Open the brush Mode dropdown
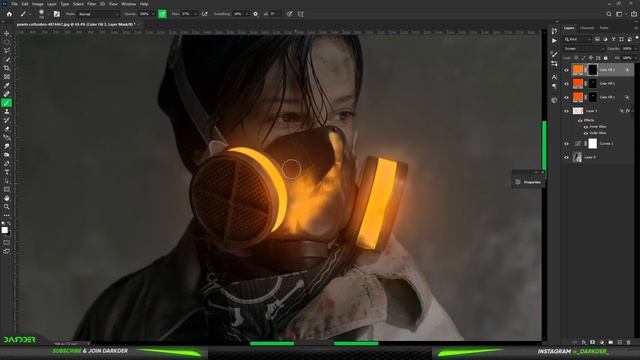 (x=98, y=14)
